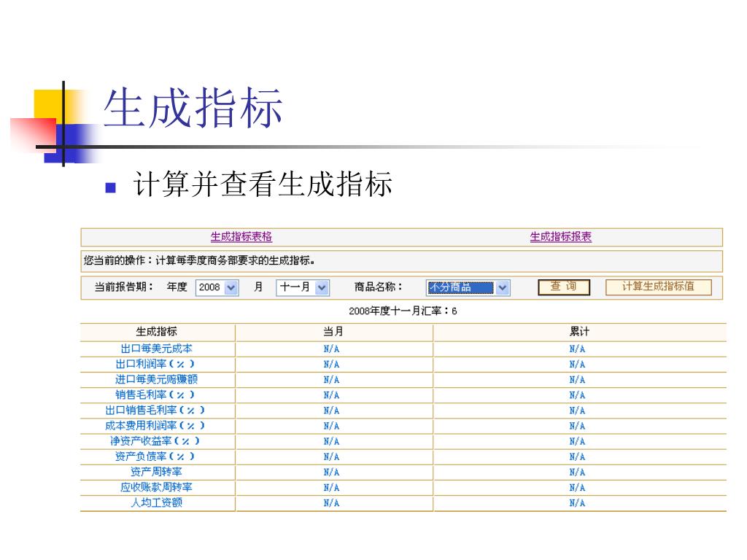
Task: Click 累计 N/A value for 成本费用利润率
Action: pyautogui.click(x=578, y=426)
